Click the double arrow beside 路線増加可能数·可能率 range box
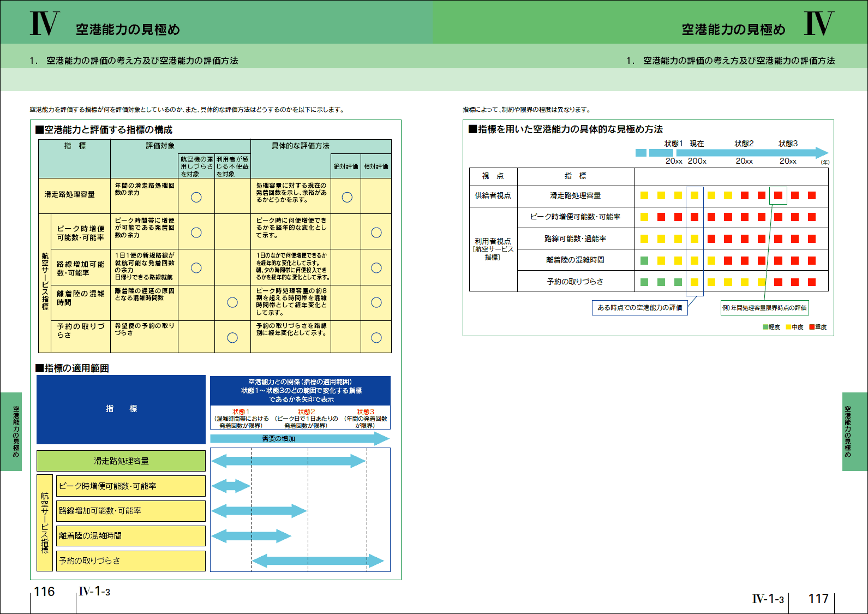This screenshot has width=868, height=614. click(259, 511)
